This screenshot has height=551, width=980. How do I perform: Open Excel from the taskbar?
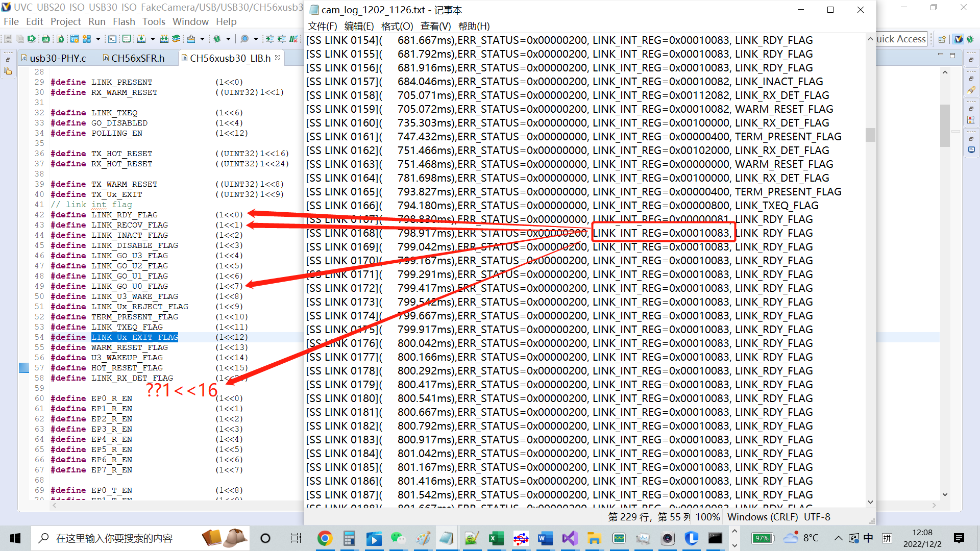[x=496, y=538]
